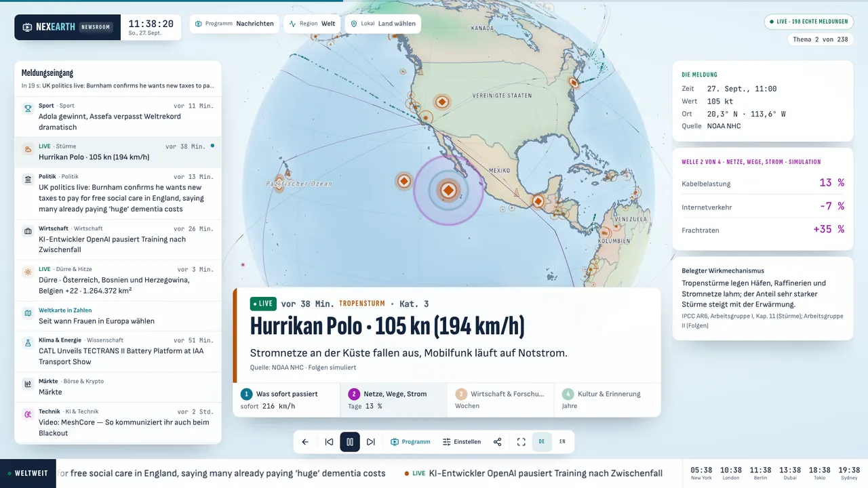The image size is (868, 488).
Task: Click the Weltweit ticker label
Action: [28, 473]
